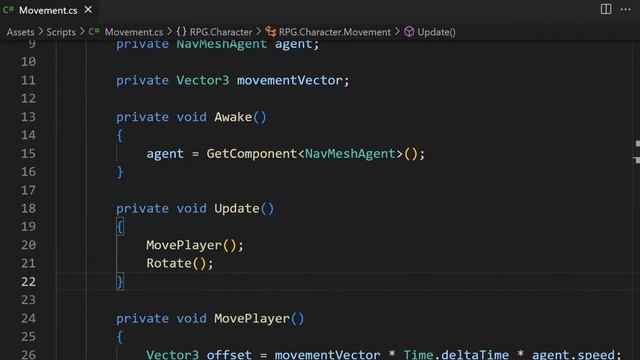
Task: Click line number 13 in the gutter
Action: pos(28,117)
